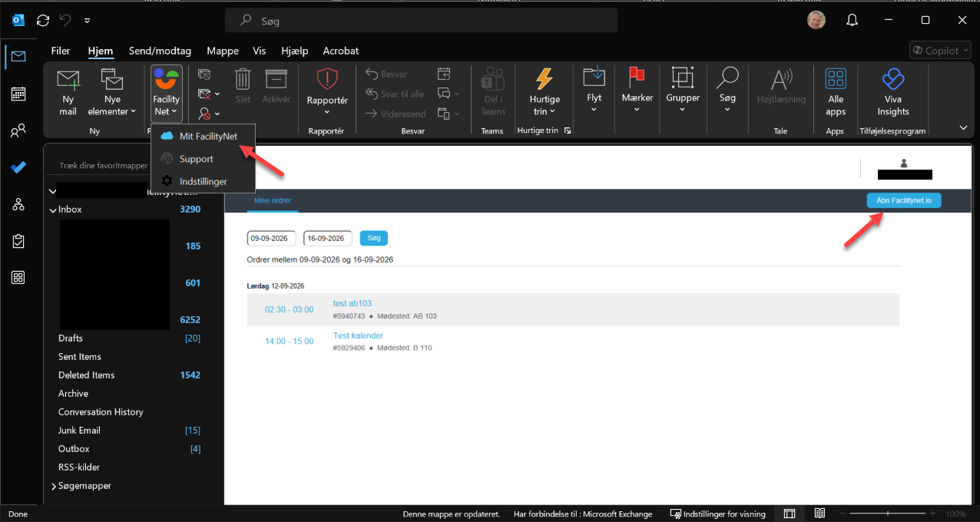Screen dimensions: 980x522
Task: Switch to normal view in status bar
Action: click(x=790, y=514)
